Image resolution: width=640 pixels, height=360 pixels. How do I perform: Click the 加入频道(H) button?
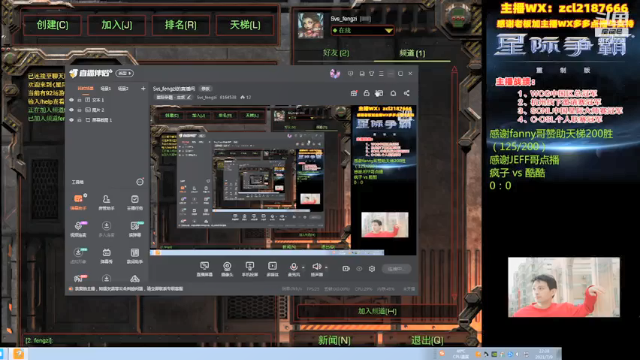(377, 311)
